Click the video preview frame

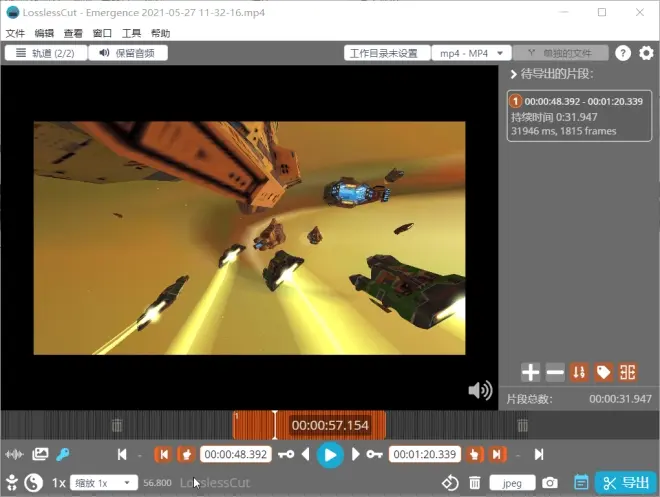click(250, 238)
